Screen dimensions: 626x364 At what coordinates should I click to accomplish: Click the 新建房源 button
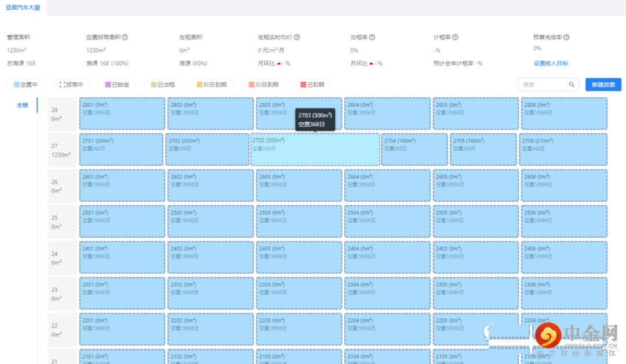(x=603, y=85)
